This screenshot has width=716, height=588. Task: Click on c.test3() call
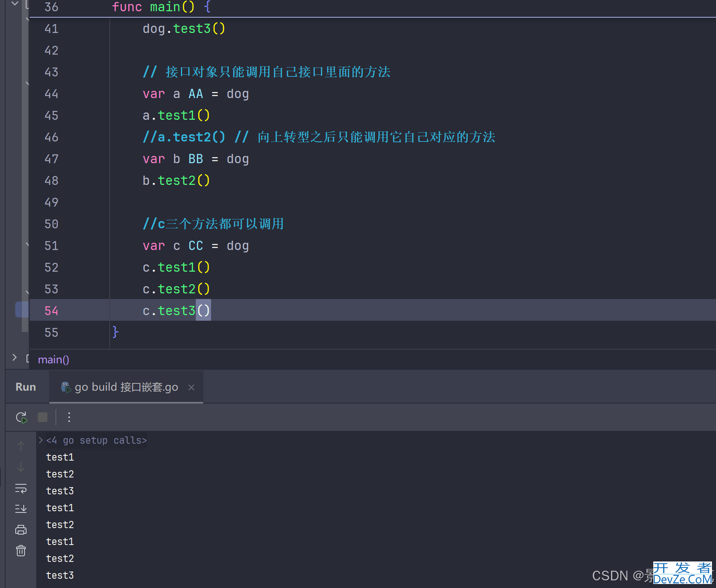coord(176,311)
